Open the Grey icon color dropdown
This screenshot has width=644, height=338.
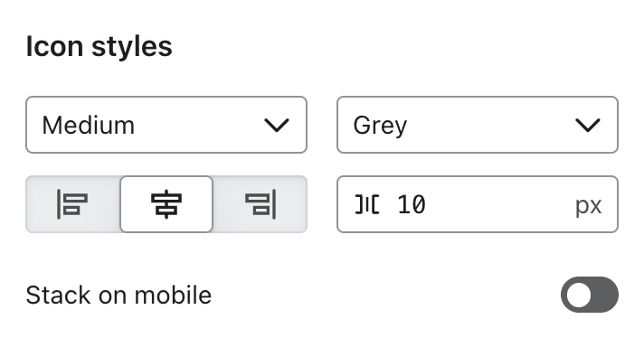478,125
